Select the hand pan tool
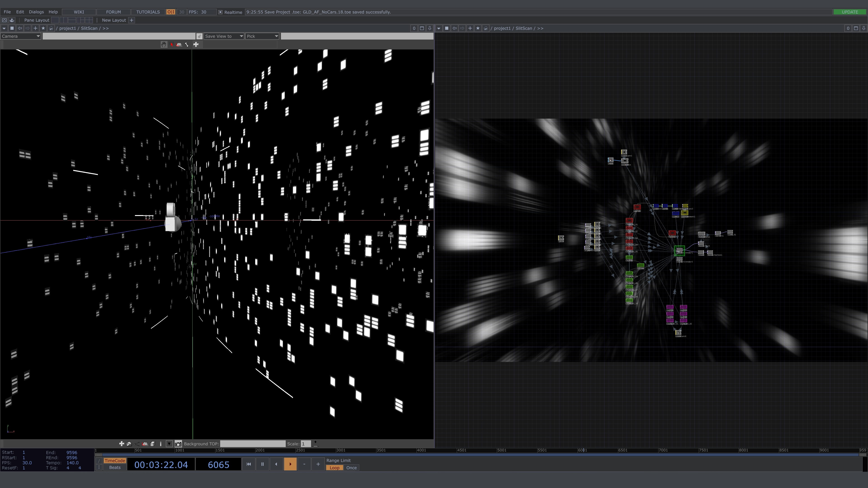 coord(164,45)
